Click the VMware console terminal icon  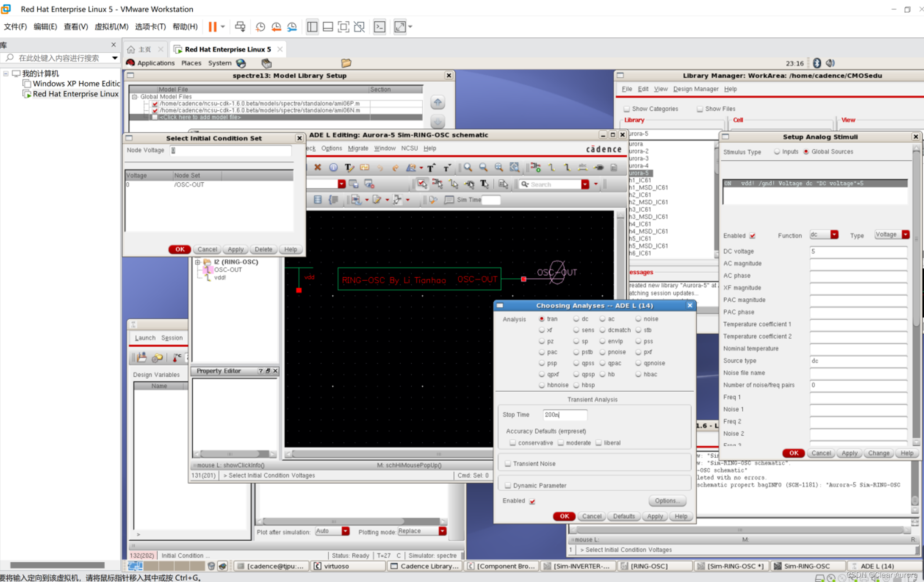pyautogui.click(x=380, y=27)
